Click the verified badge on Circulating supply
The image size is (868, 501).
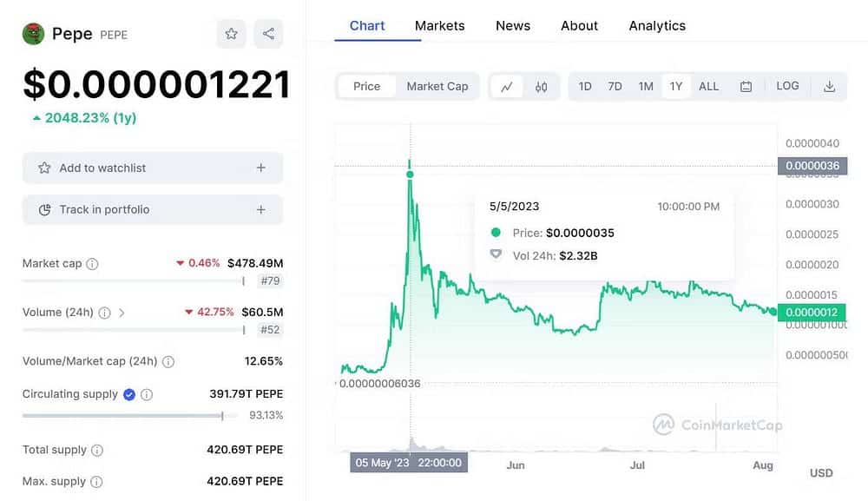(x=128, y=393)
